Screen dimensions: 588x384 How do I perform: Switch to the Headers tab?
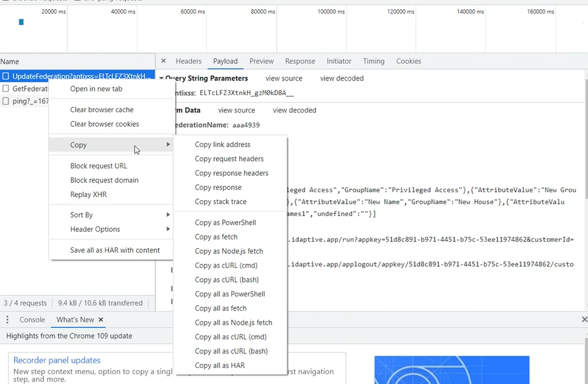click(x=188, y=61)
